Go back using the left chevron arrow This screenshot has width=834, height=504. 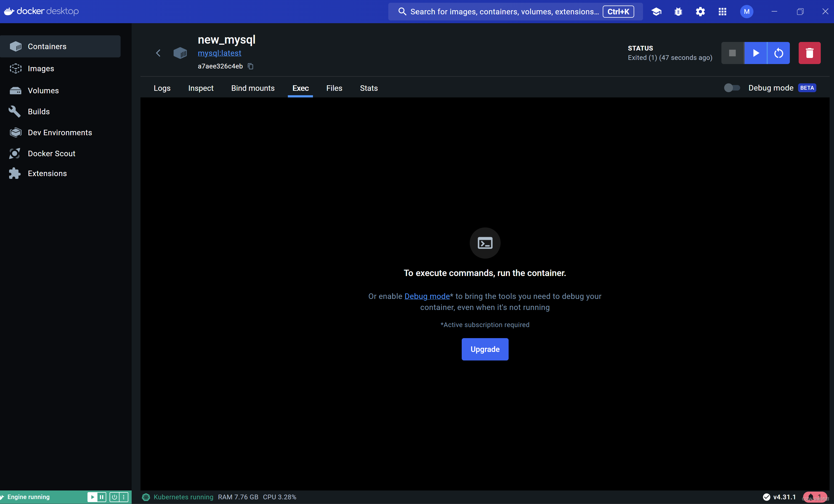click(x=158, y=53)
